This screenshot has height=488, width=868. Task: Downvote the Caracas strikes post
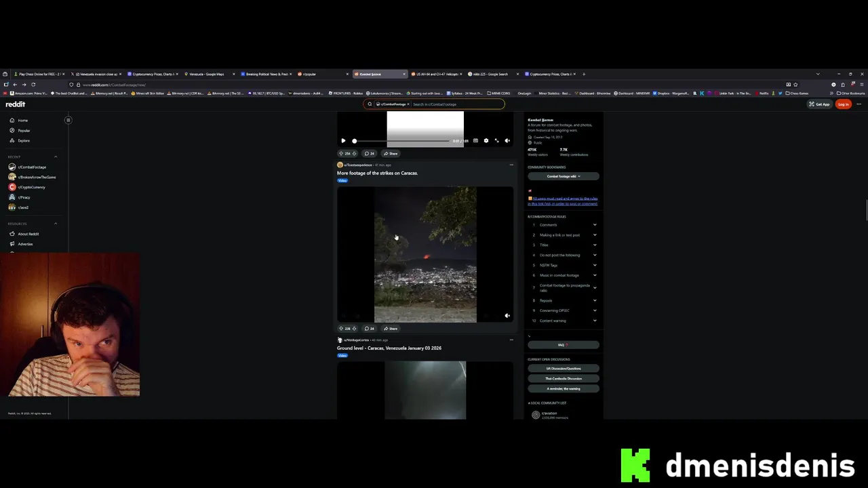click(x=354, y=328)
